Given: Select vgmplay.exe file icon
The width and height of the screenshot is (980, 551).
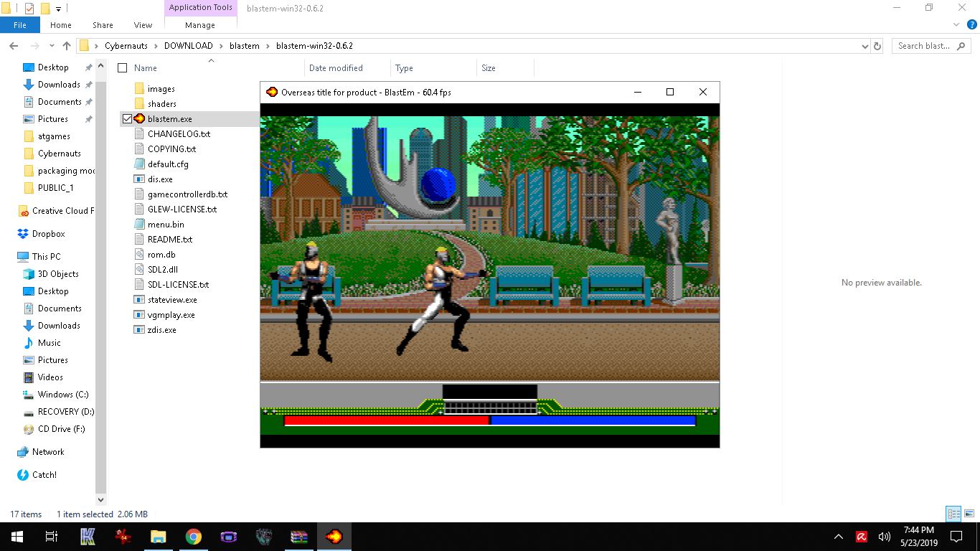Looking at the screenshot, I should [139, 315].
